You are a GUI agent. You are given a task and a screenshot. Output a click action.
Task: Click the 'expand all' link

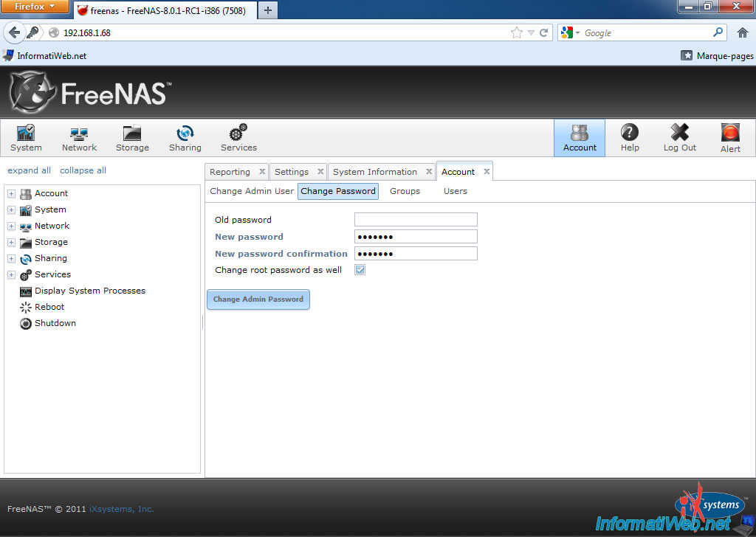29,170
